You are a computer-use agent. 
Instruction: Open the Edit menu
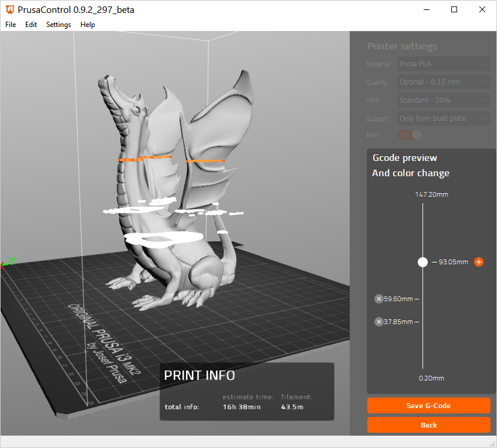(31, 25)
